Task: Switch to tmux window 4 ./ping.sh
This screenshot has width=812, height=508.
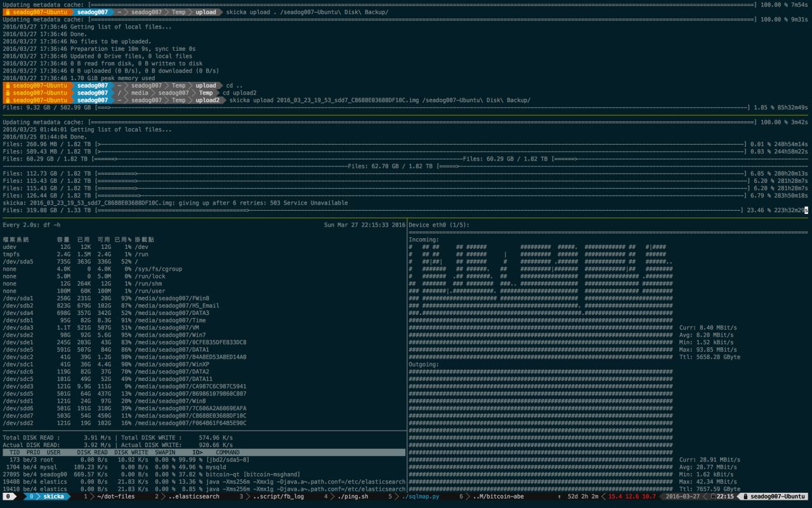Action: tap(346, 497)
